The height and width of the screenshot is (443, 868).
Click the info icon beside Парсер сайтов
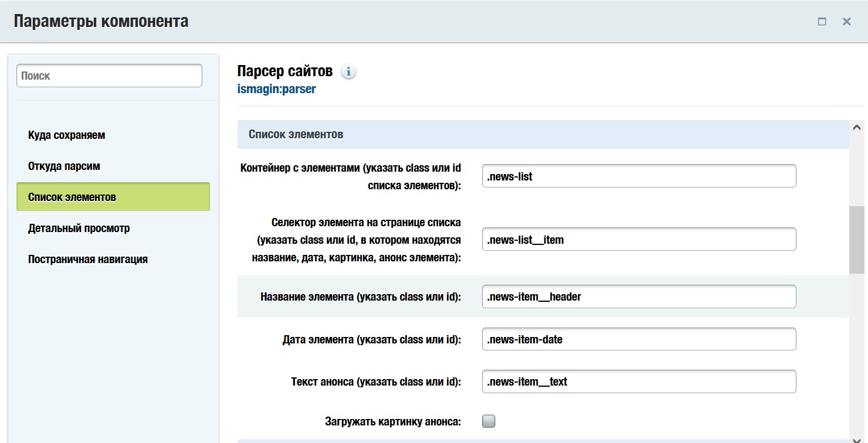point(348,72)
